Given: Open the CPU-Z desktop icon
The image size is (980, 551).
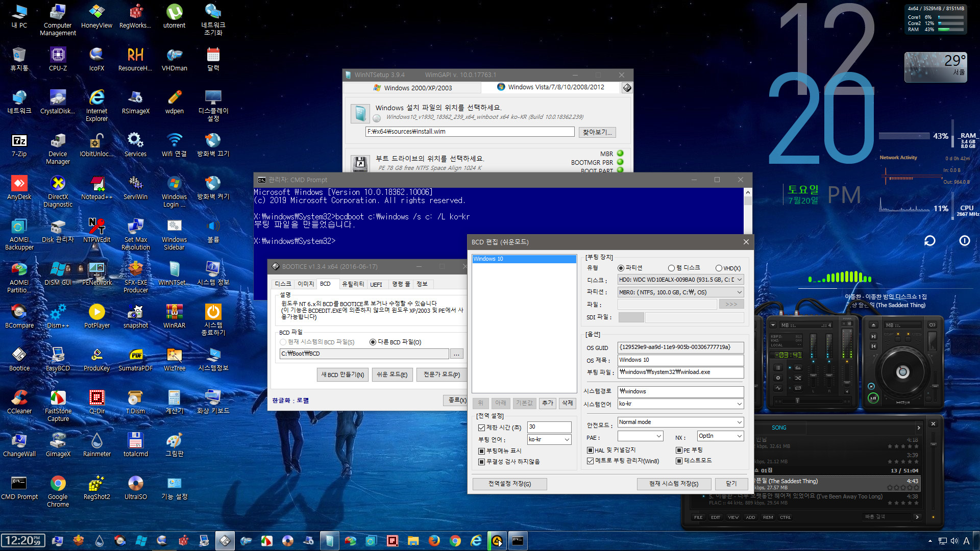Looking at the screenshot, I should tap(58, 59).
